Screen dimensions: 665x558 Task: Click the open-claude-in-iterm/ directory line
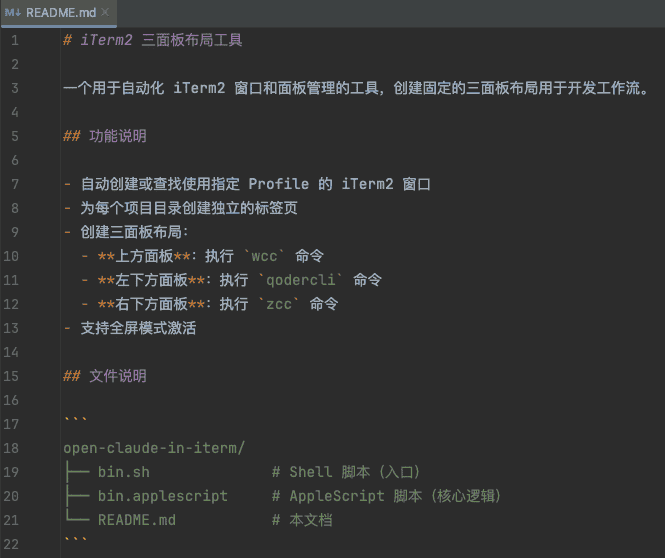pos(154,448)
